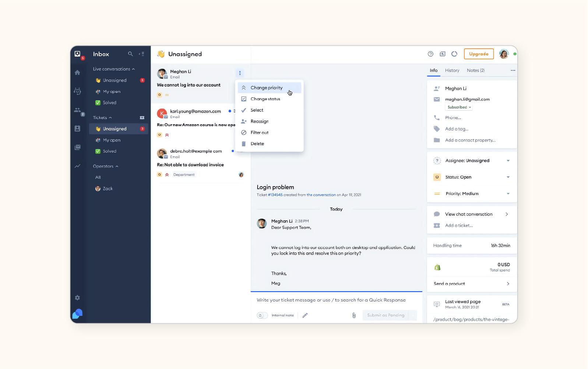Open the three-dot menu on Meghan Li ticket

tap(240, 73)
